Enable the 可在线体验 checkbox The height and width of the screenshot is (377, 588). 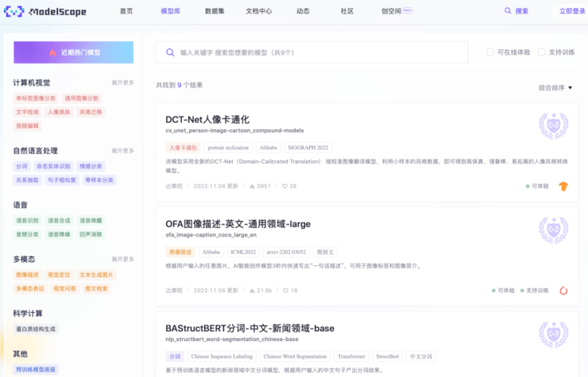[490, 52]
